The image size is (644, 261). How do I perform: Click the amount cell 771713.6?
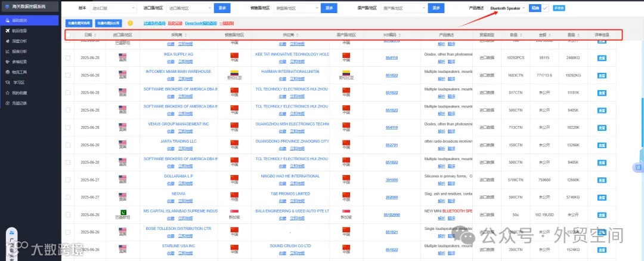pos(544,75)
